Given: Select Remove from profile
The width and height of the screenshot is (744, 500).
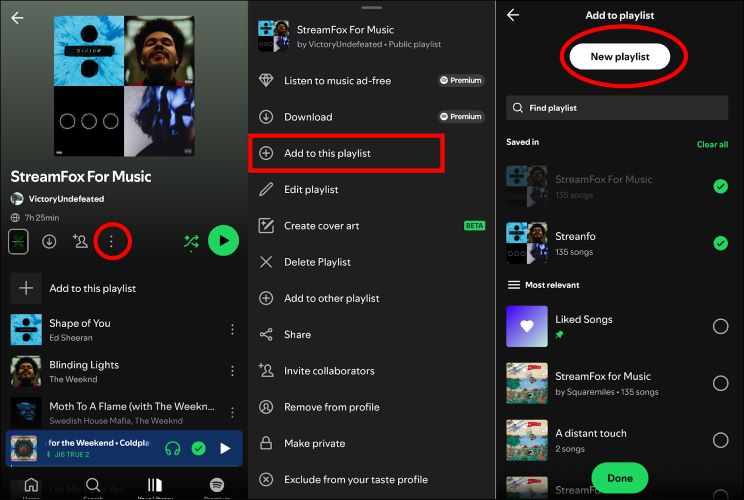Looking at the screenshot, I should [x=372, y=407].
